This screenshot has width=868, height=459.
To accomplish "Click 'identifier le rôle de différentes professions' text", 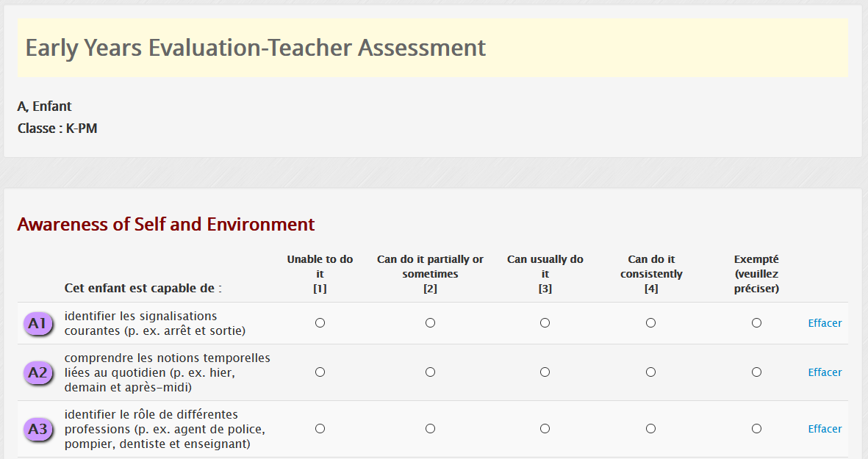I will coord(165,429).
